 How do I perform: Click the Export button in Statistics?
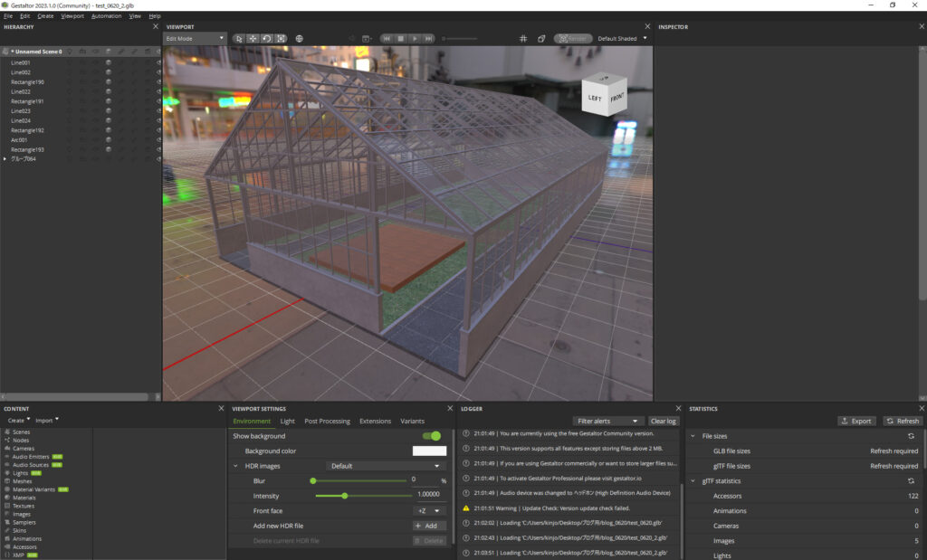tap(855, 421)
